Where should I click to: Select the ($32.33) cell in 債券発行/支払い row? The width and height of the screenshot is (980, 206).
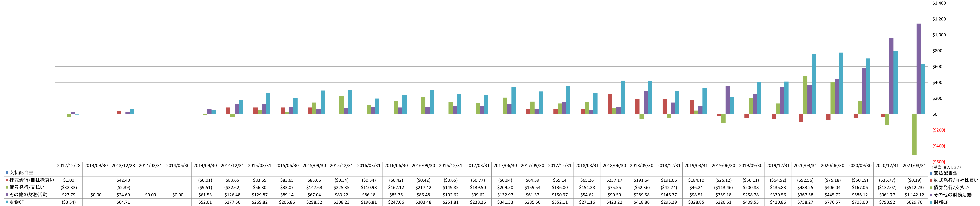click(69, 187)
